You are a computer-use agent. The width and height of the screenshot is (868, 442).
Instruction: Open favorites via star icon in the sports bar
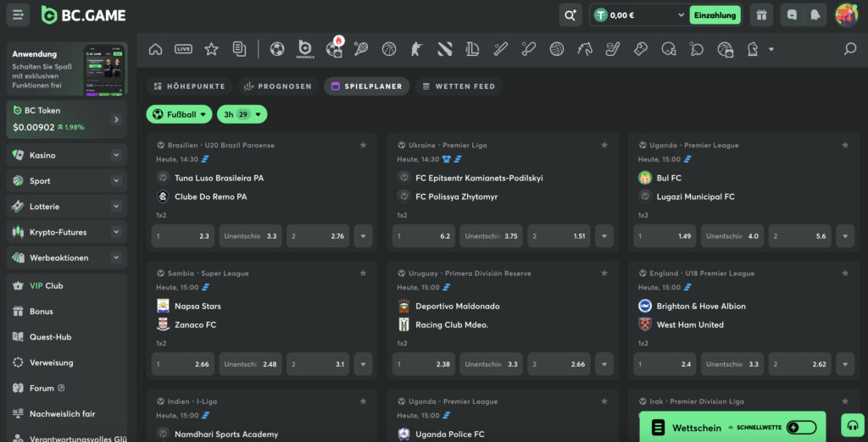click(x=211, y=49)
